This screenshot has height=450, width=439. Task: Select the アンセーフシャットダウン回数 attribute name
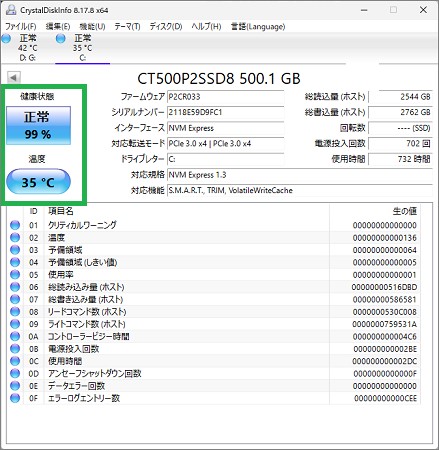95,374
